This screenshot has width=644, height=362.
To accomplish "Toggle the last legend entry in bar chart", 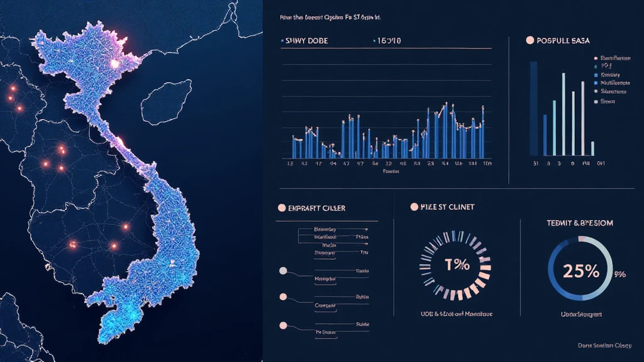I will pyautogui.click(x=594, y=101).
